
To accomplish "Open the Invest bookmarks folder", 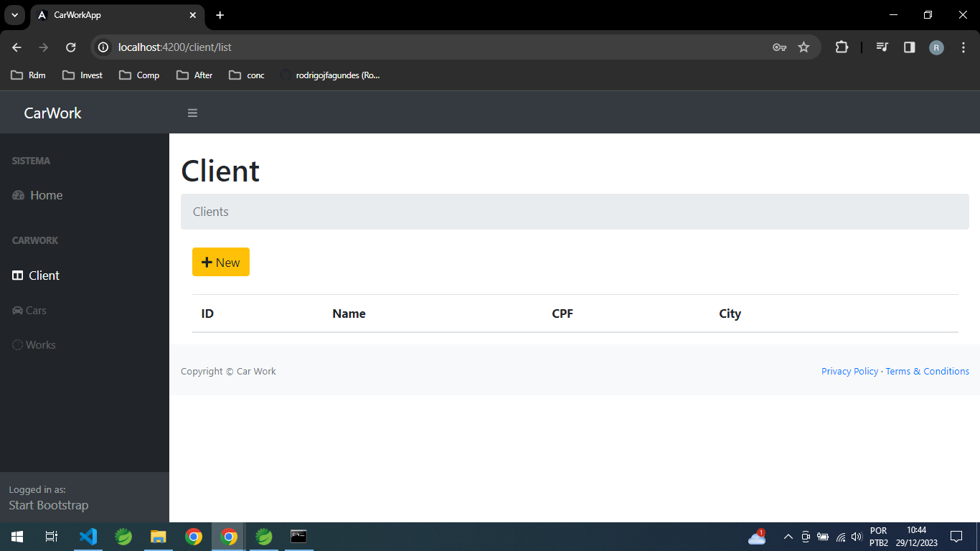I will click(83, 75).
